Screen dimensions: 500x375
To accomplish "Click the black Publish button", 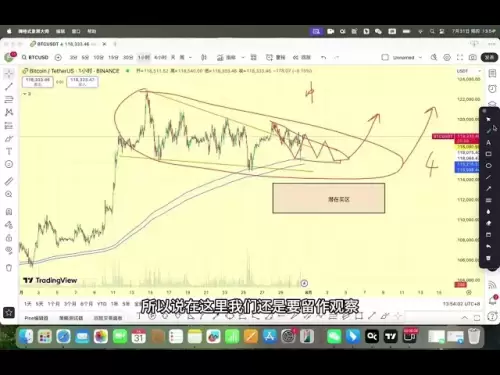I will (489, 57).
